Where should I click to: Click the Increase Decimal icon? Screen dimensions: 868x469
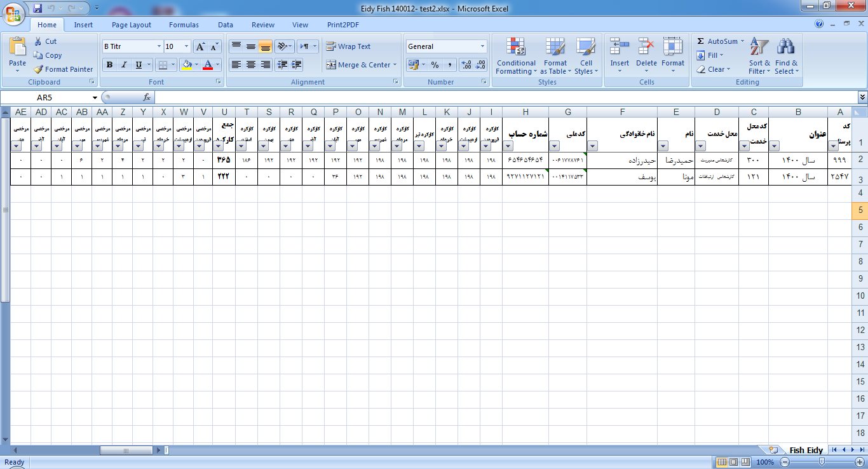pos(466,65)
